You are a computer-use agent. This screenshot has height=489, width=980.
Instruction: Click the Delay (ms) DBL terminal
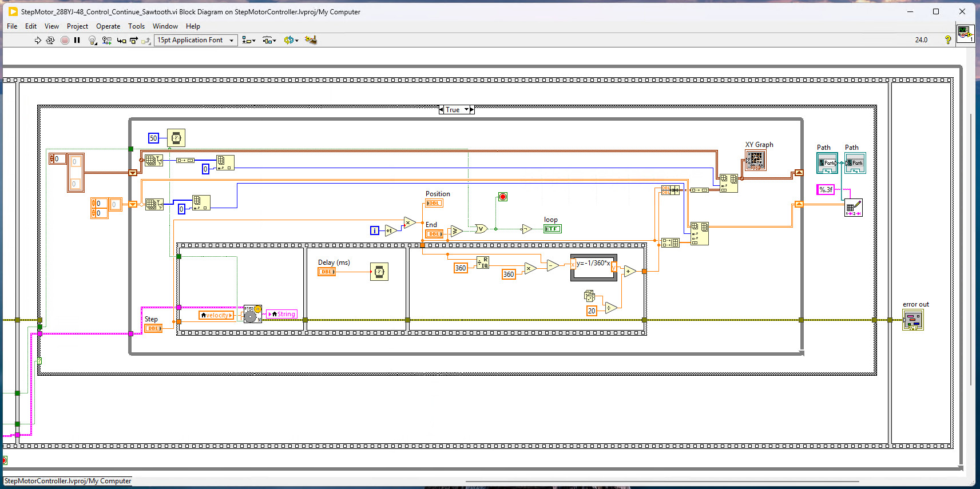(327, 272)
